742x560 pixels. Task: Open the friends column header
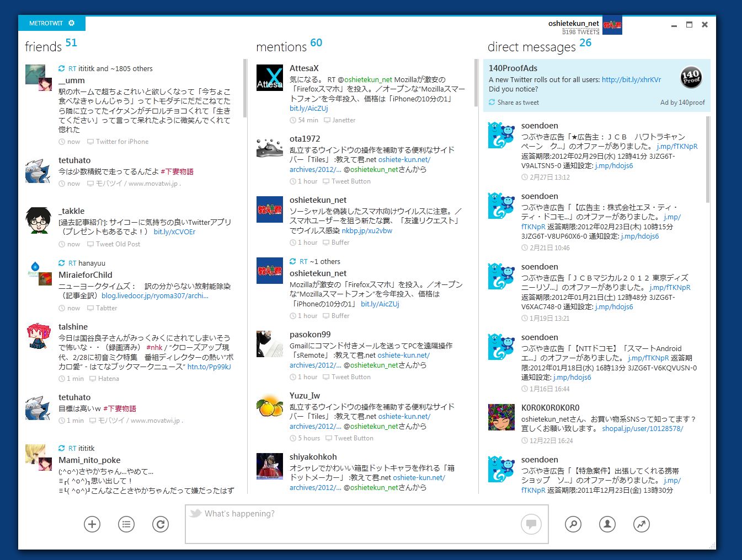(x=43, y=47)
